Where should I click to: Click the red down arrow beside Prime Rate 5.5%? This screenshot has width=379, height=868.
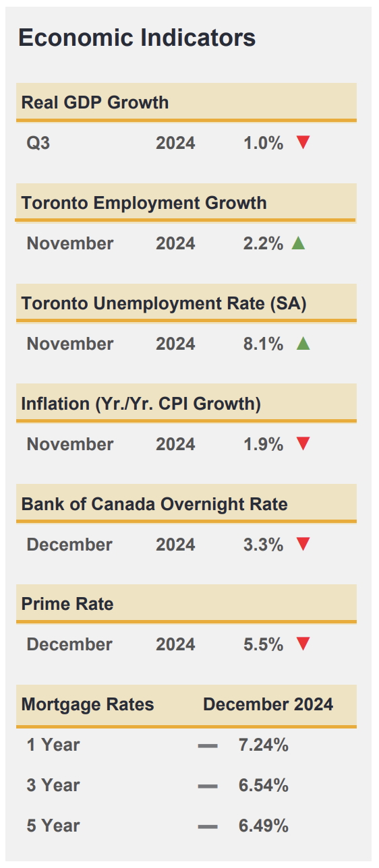(x=303, y=644)
